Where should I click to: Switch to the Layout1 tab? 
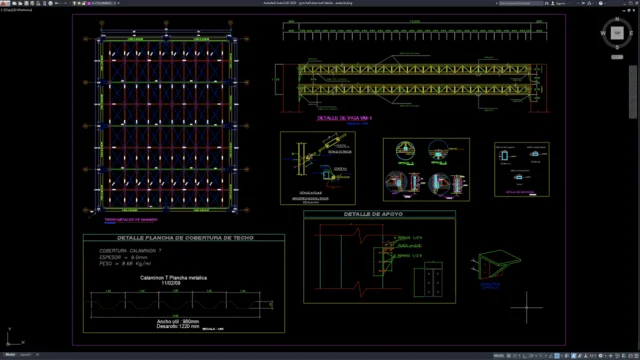25,355
